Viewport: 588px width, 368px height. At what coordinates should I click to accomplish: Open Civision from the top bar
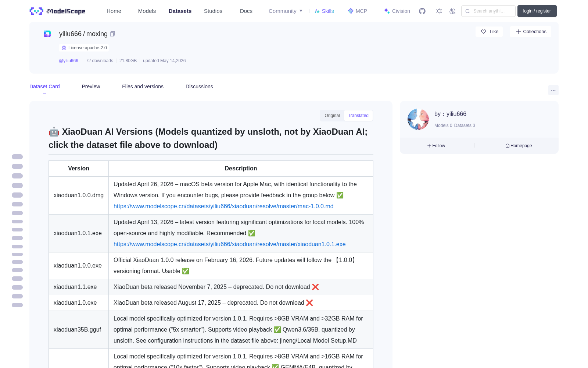pos(397,11)
